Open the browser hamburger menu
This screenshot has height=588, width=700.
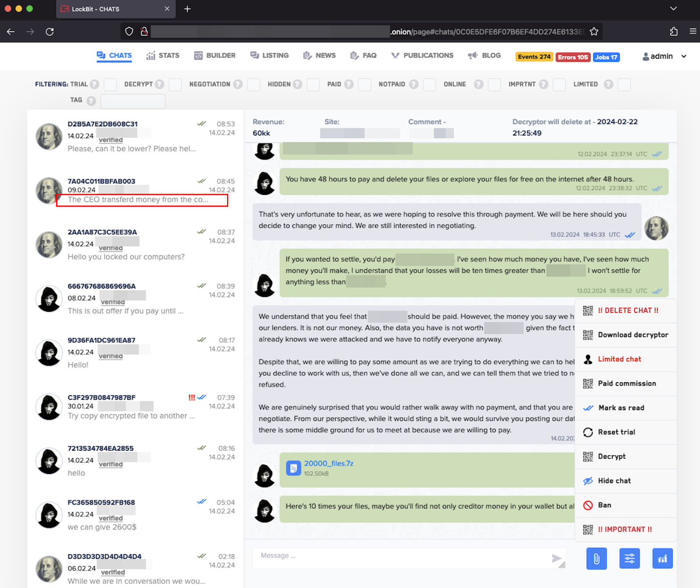coord(693,31)
